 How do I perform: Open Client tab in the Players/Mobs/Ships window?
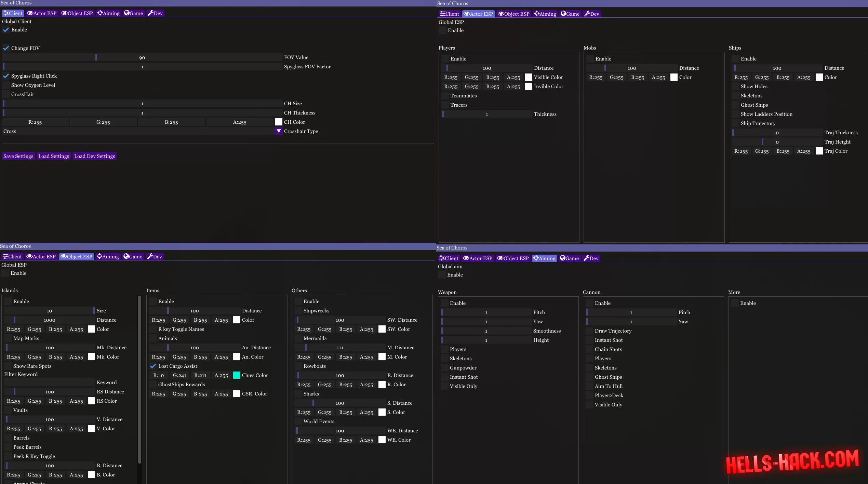(x=449, y=14)
